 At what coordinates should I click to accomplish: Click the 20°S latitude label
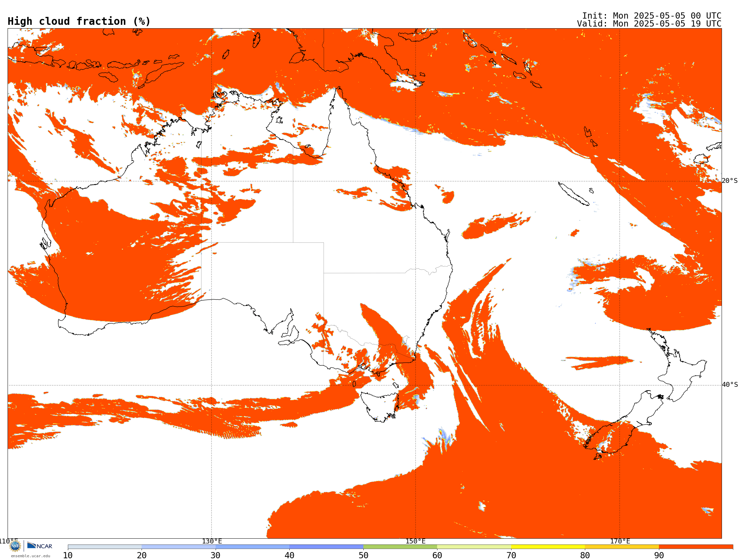(x=730, y=180)
